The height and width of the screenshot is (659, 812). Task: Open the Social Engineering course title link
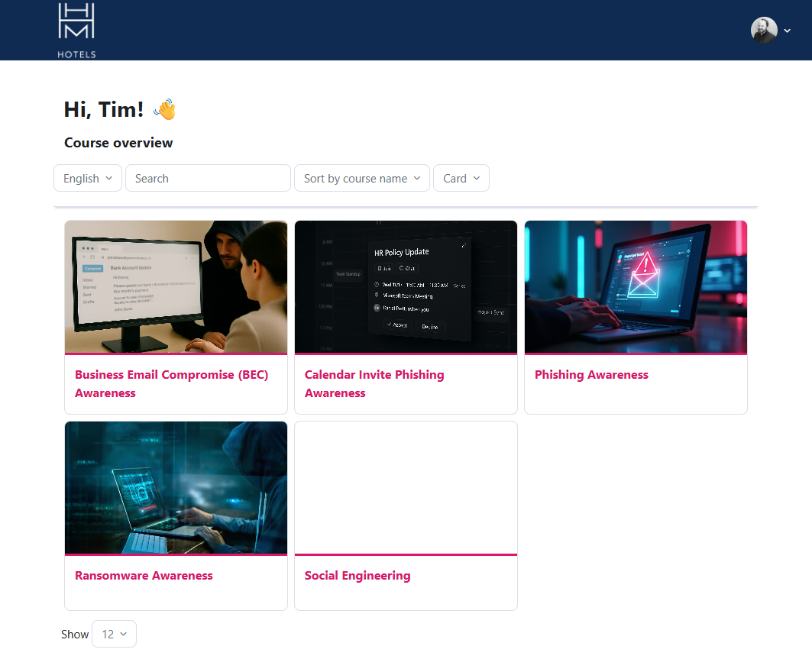click(357, 576)
